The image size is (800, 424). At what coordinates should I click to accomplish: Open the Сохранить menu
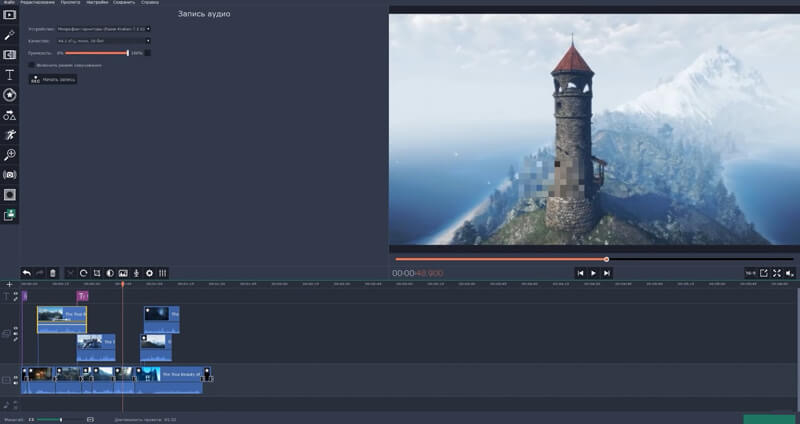[x=124, y=3]
